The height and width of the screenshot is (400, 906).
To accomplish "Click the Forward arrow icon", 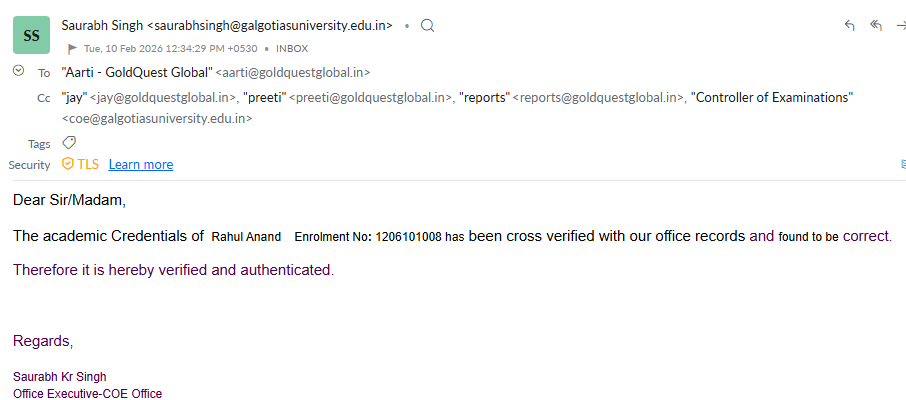I will [x=901, y=26].
